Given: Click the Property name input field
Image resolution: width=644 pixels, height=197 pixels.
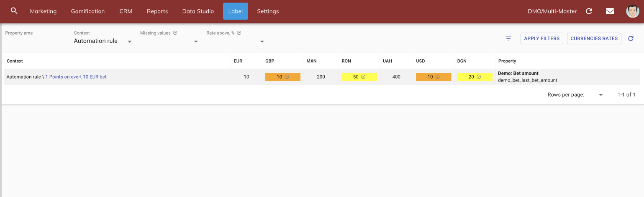Looking at the screenshot, I should (36, 41).
